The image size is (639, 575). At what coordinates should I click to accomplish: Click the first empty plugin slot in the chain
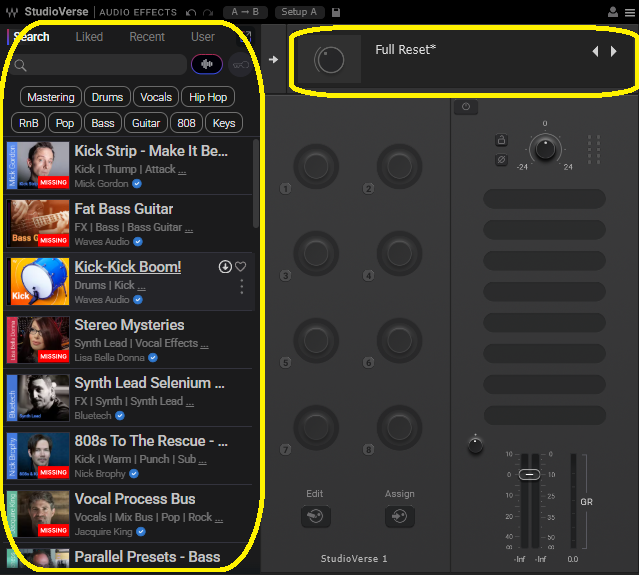click(544, 199)
